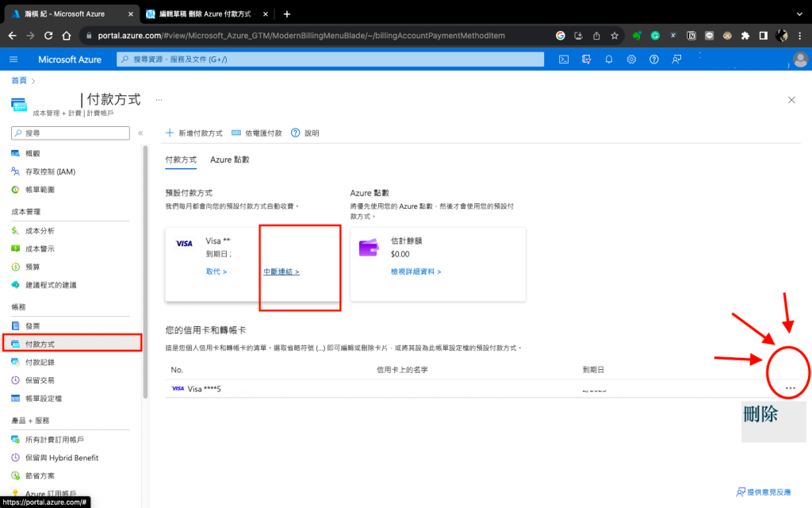Open Chrome's three-dot menu
Image resolution: width=812 pixels, height=508 pixels.
tap(800, 36)
